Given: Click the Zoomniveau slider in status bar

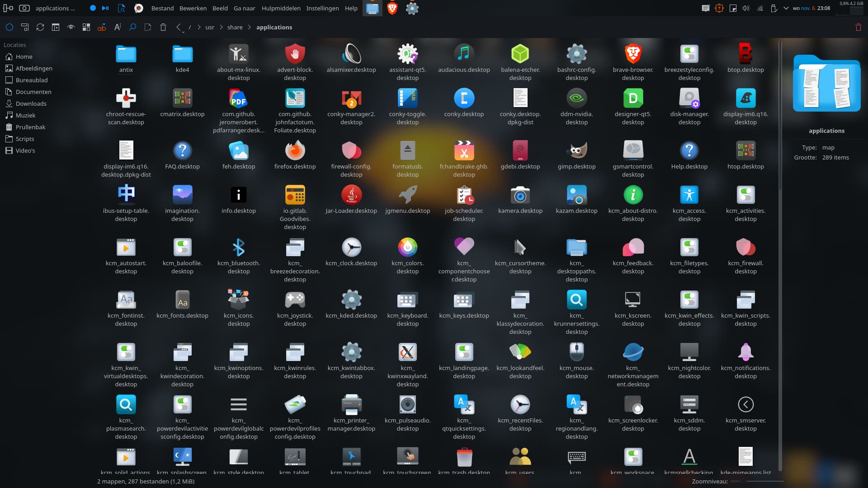Looking at the screenshot, I should [757, 481].
